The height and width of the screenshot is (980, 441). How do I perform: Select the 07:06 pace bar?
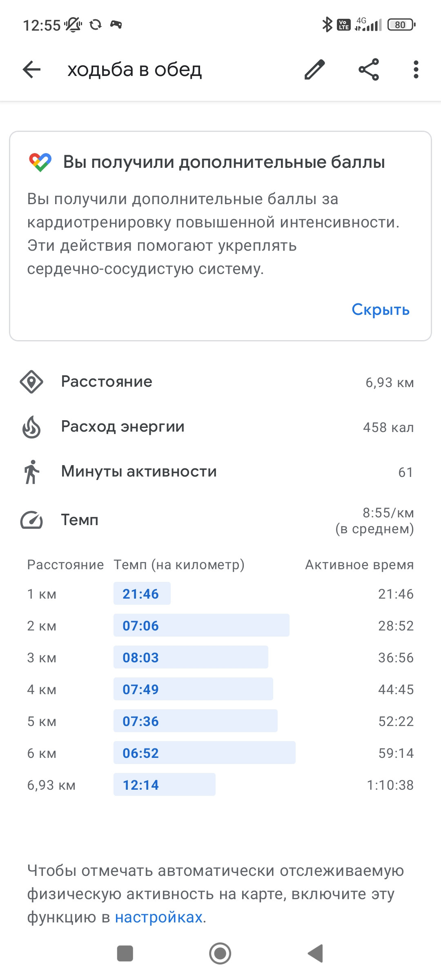pos(201,625)
